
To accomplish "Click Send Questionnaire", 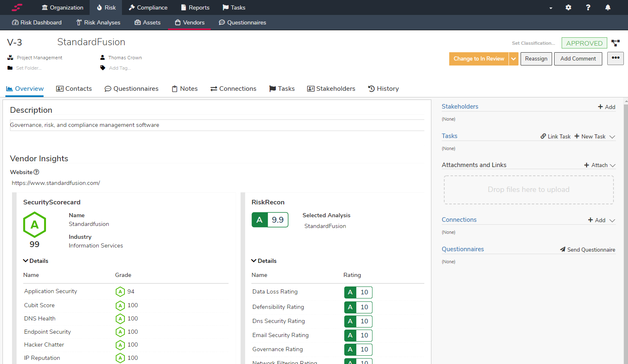I will 587,250.
